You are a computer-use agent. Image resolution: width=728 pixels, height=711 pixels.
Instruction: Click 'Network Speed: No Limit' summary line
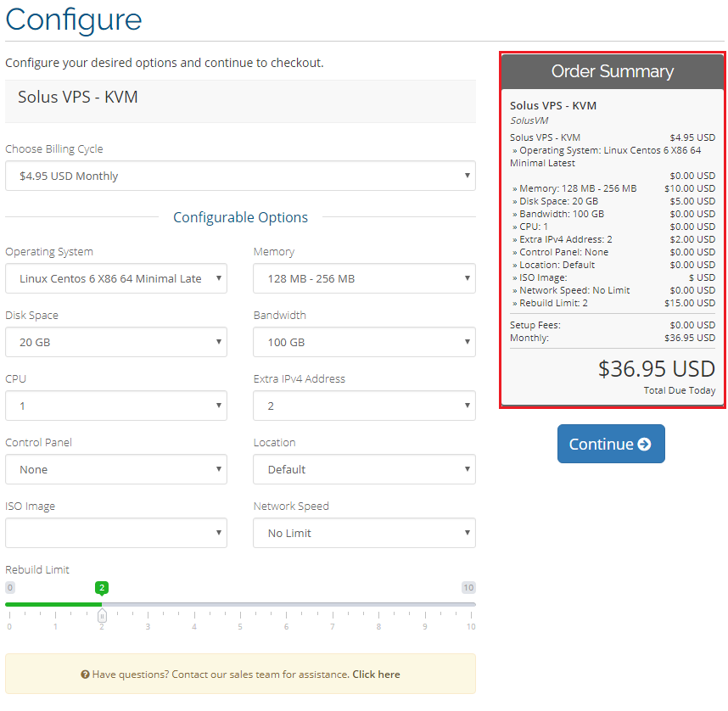click(613, 290)
